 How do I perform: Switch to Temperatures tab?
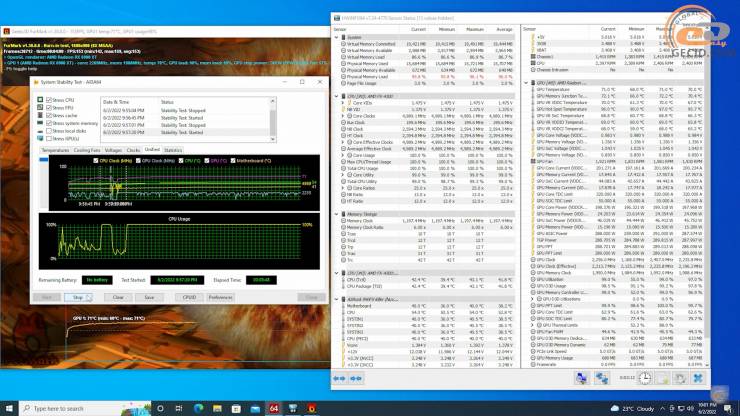click(55, 150)
